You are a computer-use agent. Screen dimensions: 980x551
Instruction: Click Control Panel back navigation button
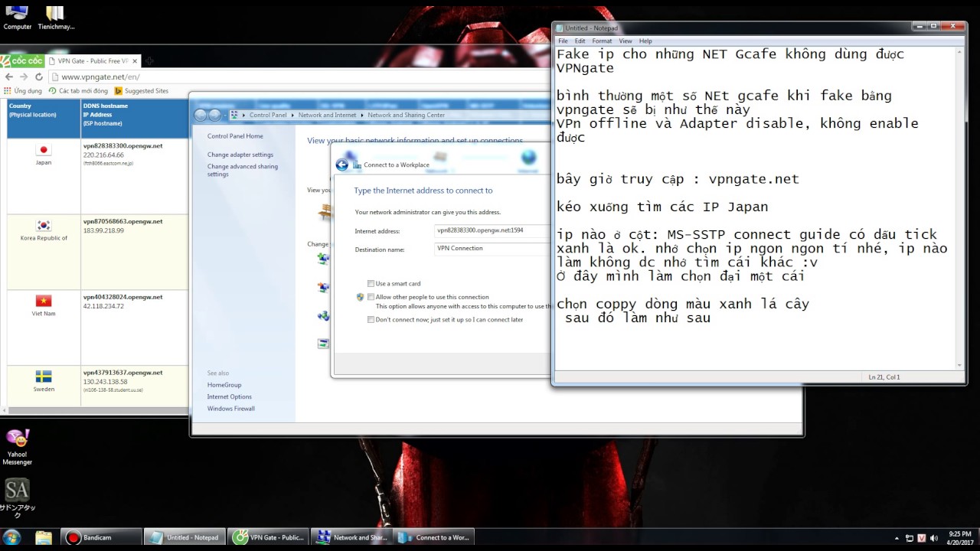point(201,115)
